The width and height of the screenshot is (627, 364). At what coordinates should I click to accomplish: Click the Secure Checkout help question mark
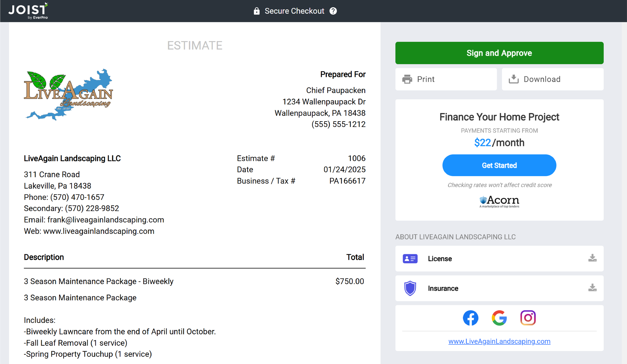333,11
